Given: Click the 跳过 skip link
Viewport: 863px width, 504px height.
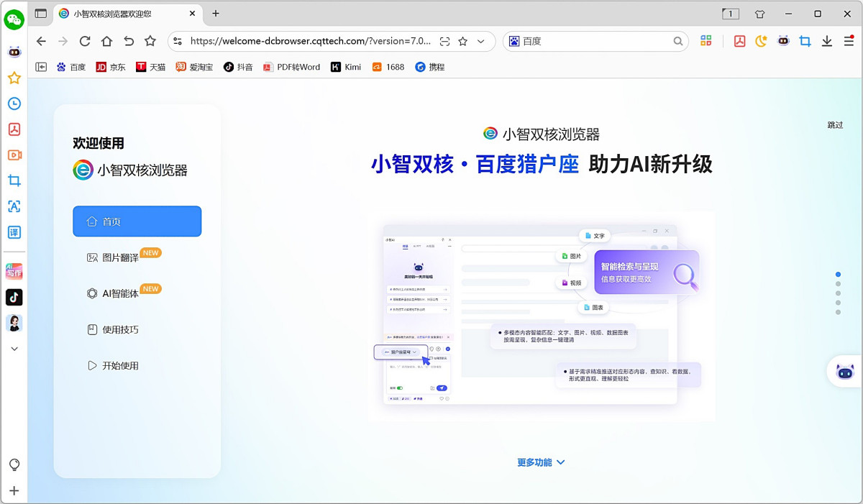Looking at the screenshot, I should pyautogui.click(x=836, y=124).
